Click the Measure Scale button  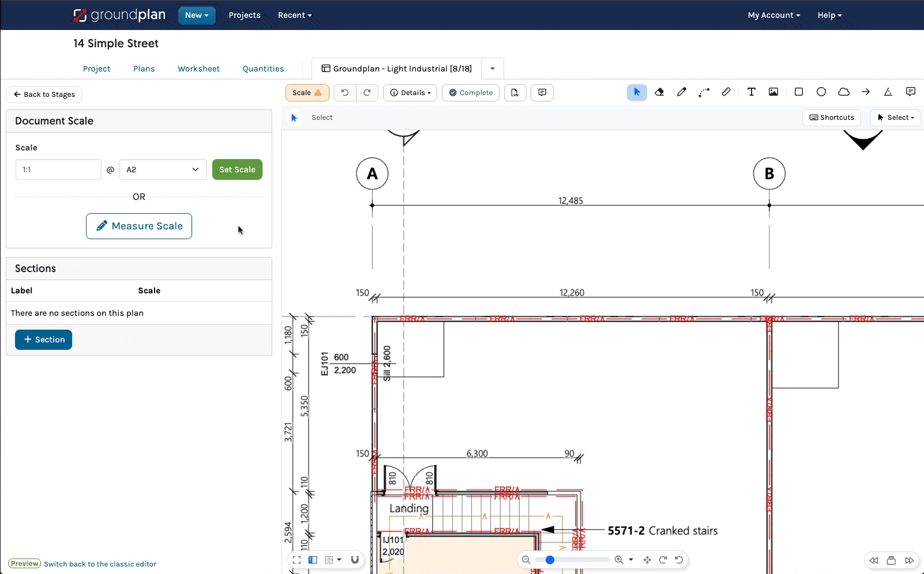pos(139,226)
